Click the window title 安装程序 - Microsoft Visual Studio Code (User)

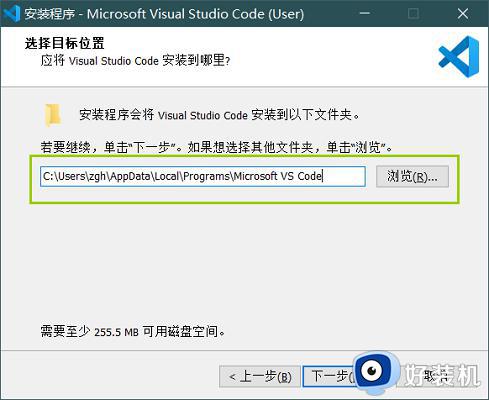point(164,14)
